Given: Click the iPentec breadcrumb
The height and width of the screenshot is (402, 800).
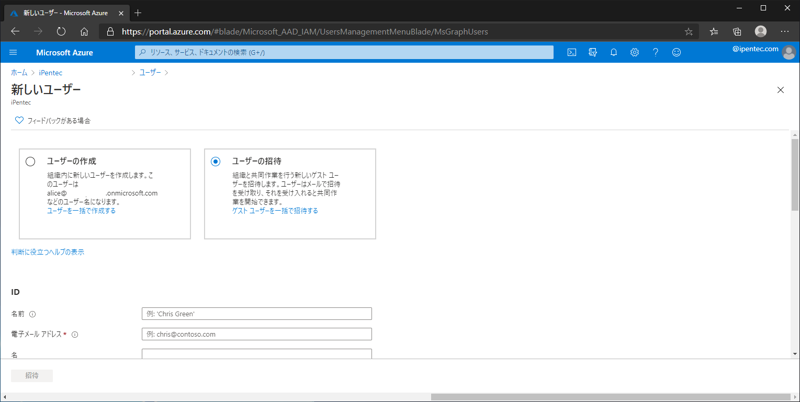Looking at the screenshot, I should 50,72.
